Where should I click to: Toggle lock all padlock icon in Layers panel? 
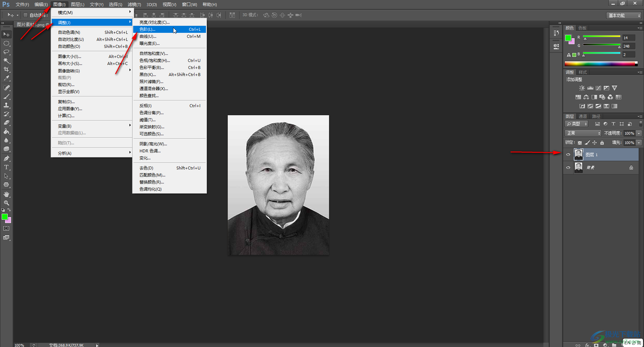[602, 143]
